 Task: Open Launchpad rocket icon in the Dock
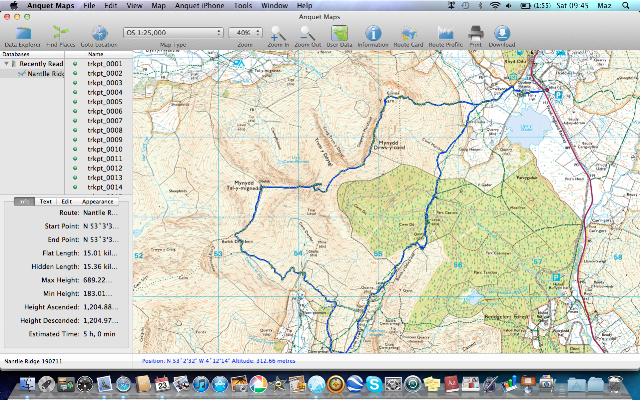click(47, 384)
